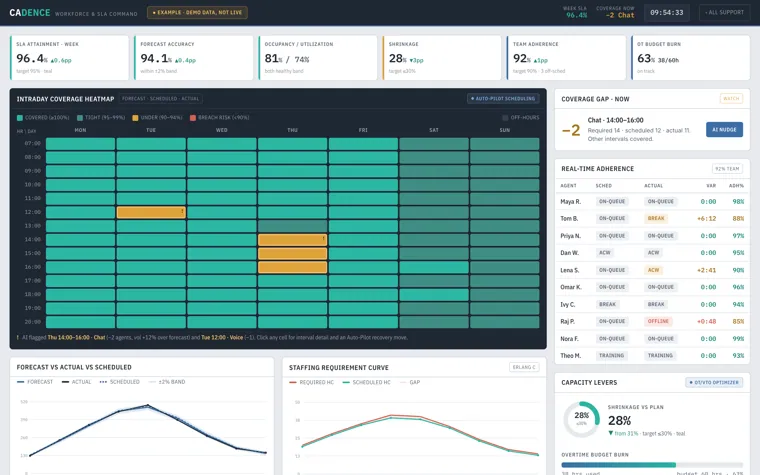
Task: Click the CADENCE logo
Action: [30, 13]
